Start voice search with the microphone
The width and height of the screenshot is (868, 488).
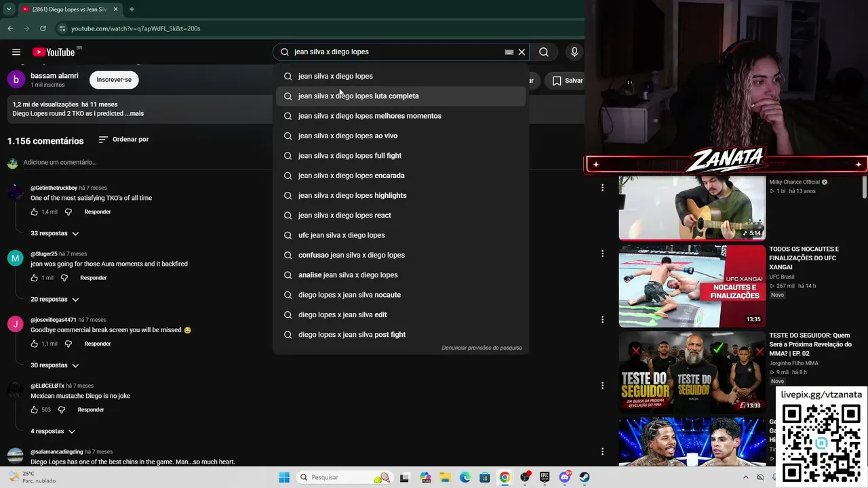[x=574, y=52]
